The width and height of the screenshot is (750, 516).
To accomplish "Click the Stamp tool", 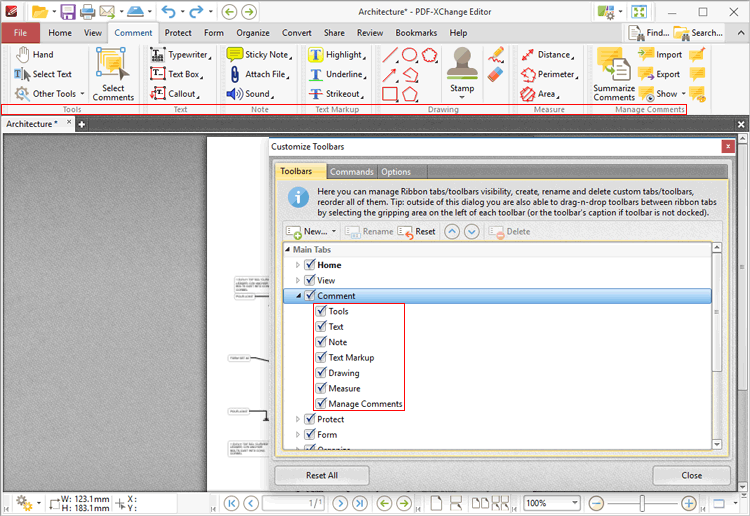I will (462, 72).
